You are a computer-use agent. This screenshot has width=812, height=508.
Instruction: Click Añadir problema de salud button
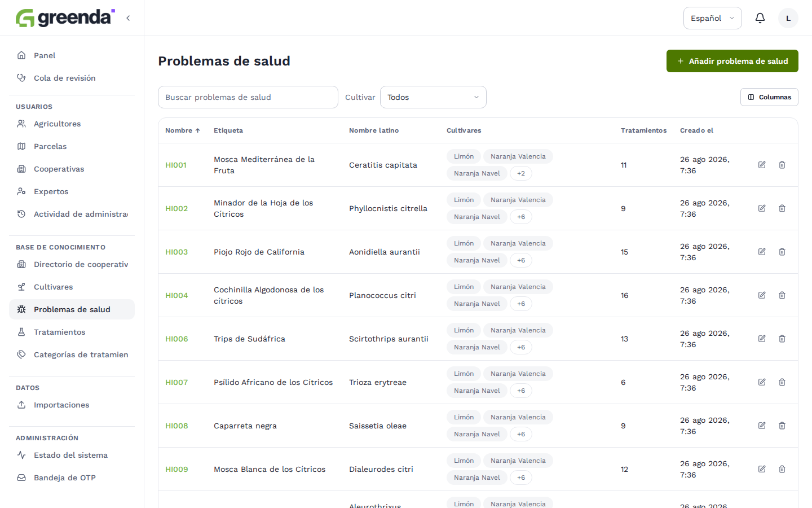tap(732, 61)
